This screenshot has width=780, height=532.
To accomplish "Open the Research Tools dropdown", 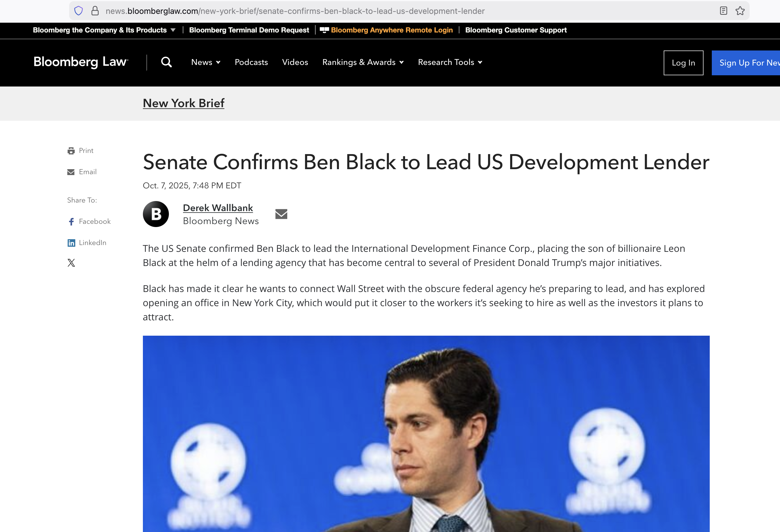I will [450, 62].
